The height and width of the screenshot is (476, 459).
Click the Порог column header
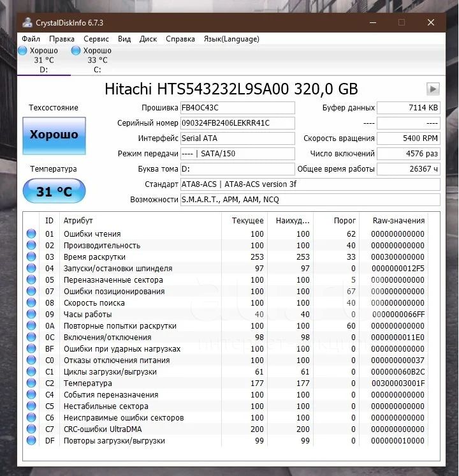[336, 220]
